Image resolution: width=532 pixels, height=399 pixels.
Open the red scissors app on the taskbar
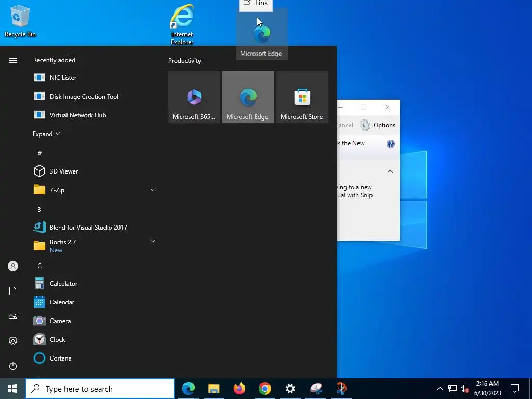(x=341, y=389)
